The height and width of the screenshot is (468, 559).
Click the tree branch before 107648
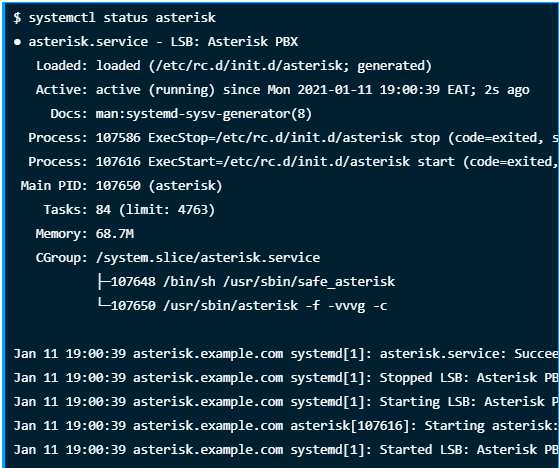click(104, 282)
